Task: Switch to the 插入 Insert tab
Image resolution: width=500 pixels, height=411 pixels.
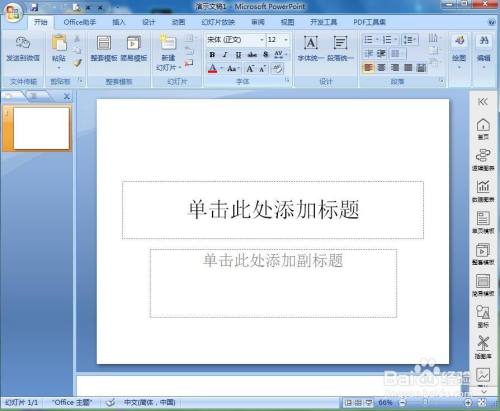Action: [119, 22]
